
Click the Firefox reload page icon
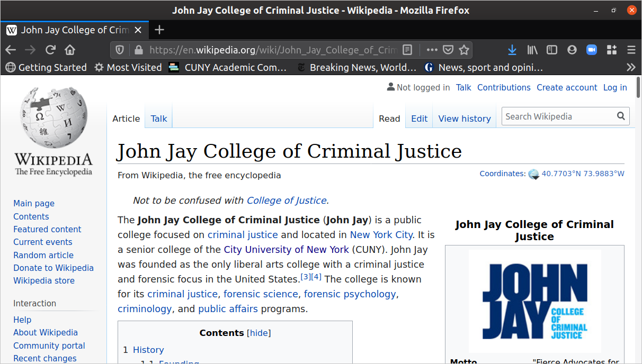coord(50,50)
